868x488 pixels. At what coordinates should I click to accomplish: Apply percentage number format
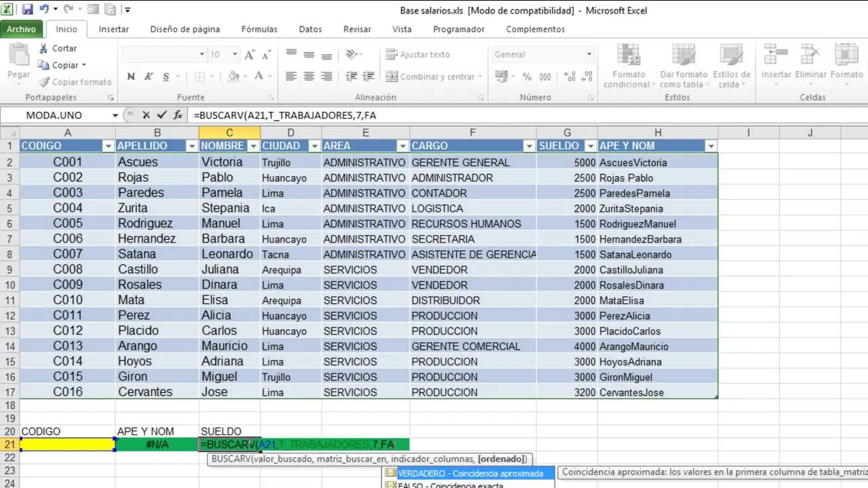[526, 77]
